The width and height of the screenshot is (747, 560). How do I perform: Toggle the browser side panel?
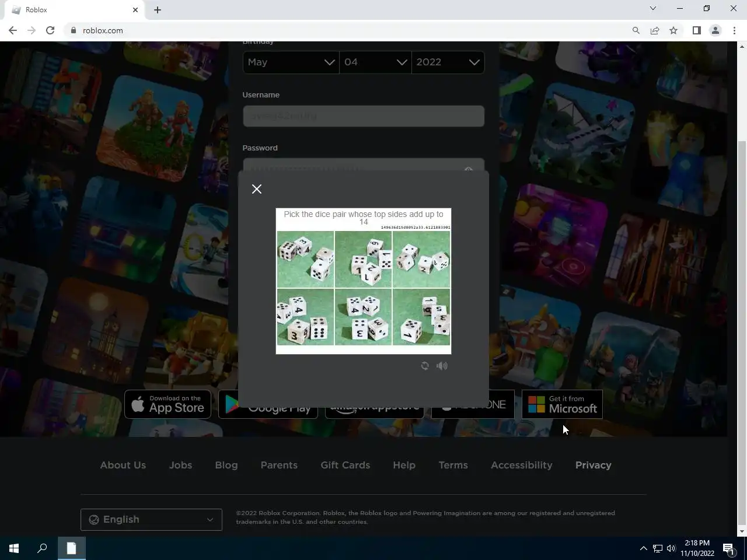[697, 30]
